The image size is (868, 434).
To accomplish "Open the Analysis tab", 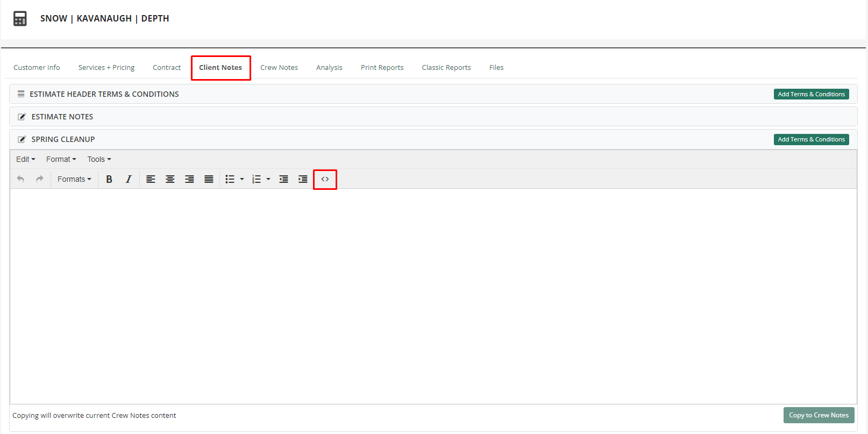I will click(x=329, y=67).
